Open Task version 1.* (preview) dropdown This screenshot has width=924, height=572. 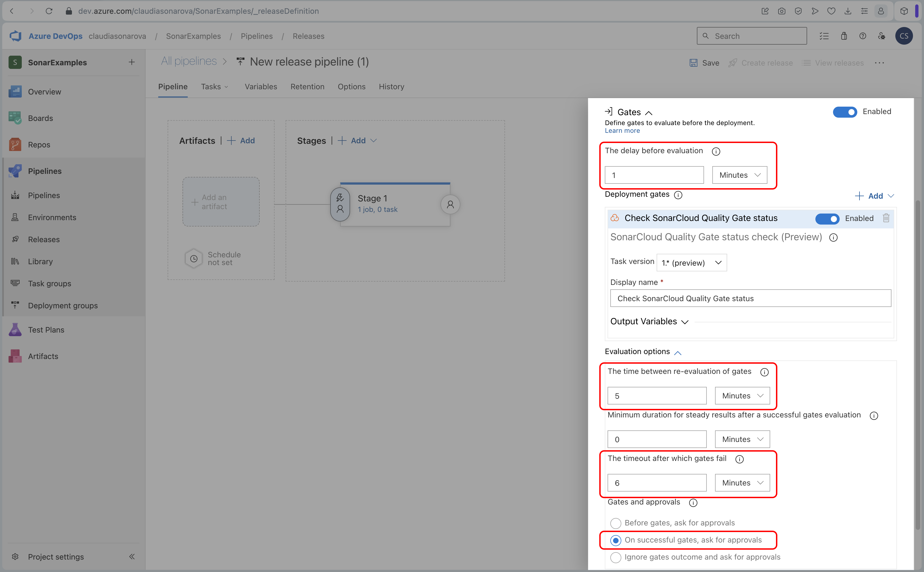click(x=692, y=263)
